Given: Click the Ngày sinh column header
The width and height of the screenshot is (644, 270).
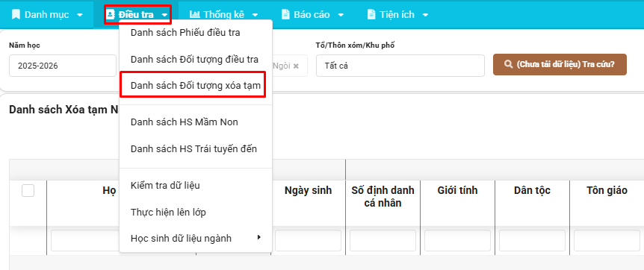Looking at the screenshot, I should click(308, 191).
